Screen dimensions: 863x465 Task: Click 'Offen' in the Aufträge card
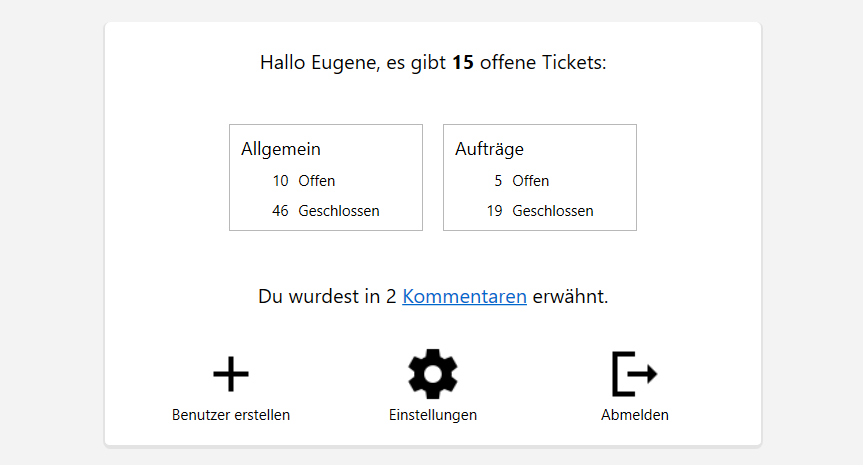(x=531, y=181)
